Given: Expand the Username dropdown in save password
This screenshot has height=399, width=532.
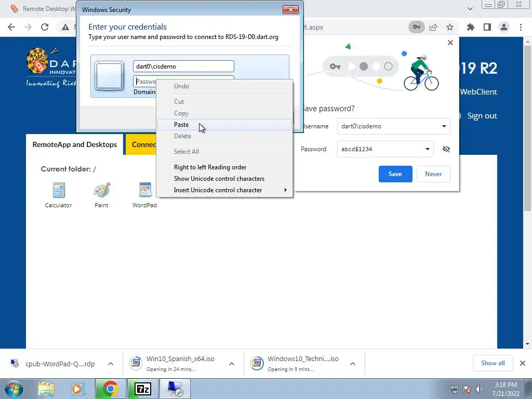Looking at the screenshot, I should [x=444, y=126].
